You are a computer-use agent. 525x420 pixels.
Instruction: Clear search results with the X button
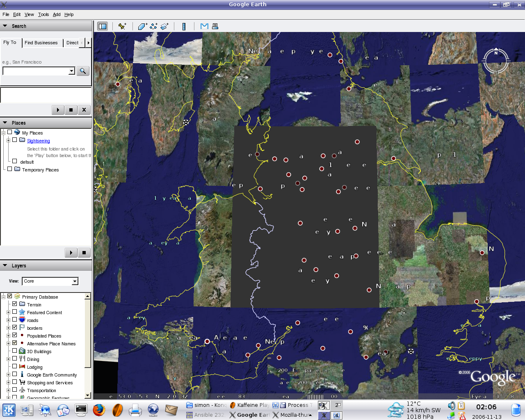point(84,110)
